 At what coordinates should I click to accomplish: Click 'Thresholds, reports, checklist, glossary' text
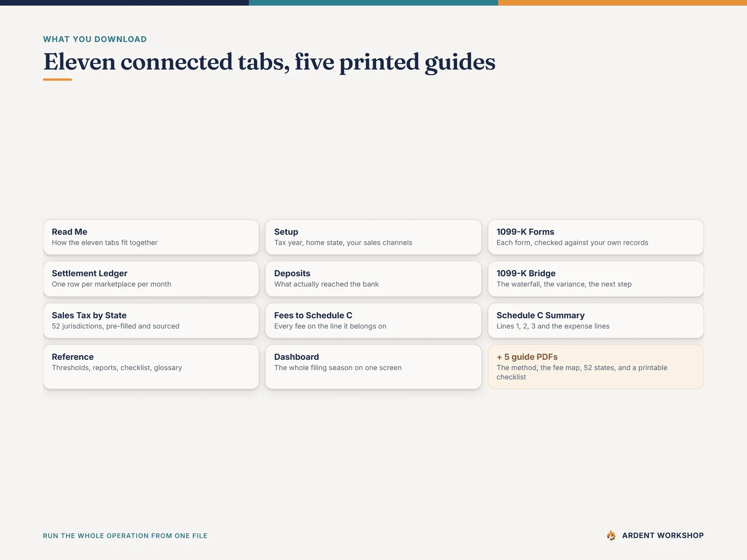click(x=117, y=368)
